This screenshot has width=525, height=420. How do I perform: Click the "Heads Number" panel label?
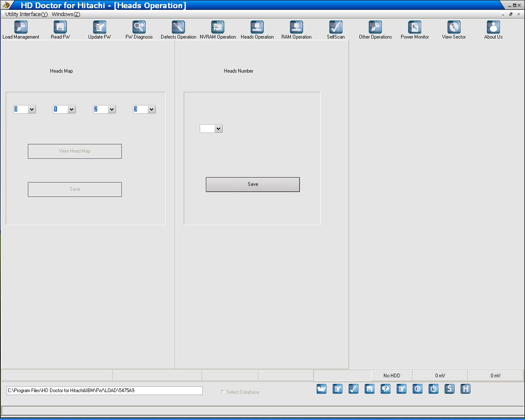pos(239,71)
